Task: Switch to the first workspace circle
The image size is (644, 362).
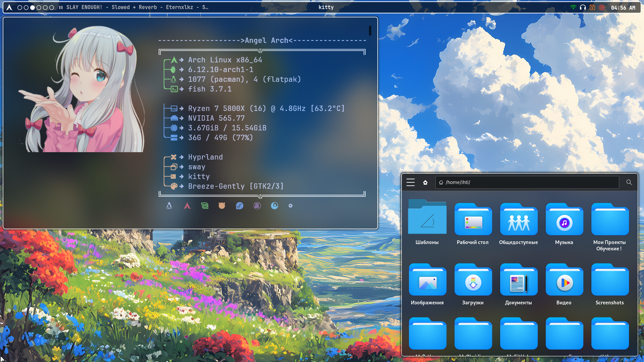Action: (20, 7)
